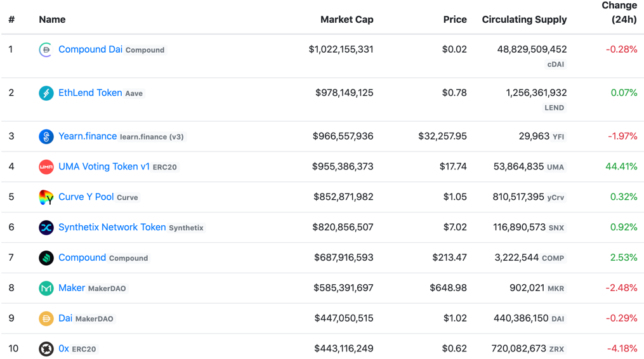
Task: Click the red UMA logo icon
Action: click(x=46, y=167)
